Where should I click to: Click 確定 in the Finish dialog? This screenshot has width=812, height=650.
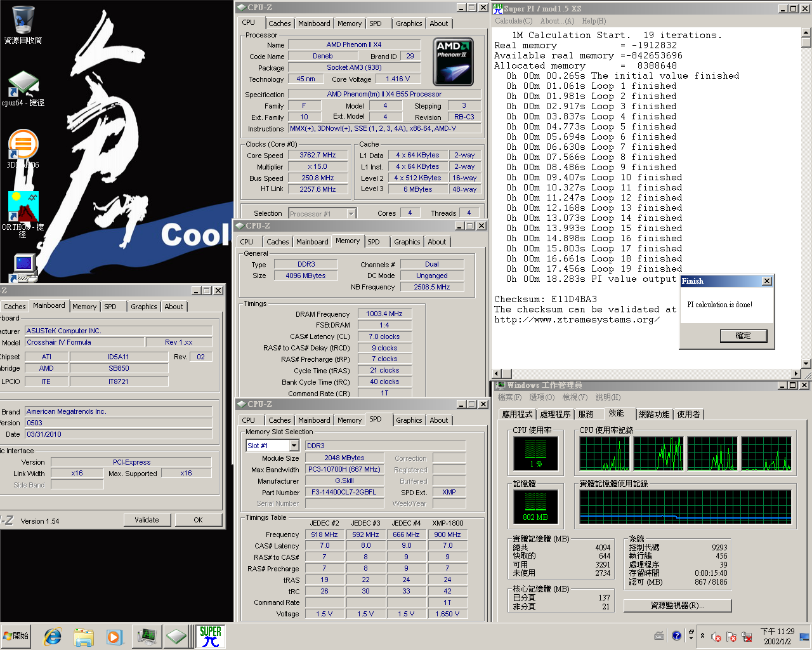click(743, 336)
